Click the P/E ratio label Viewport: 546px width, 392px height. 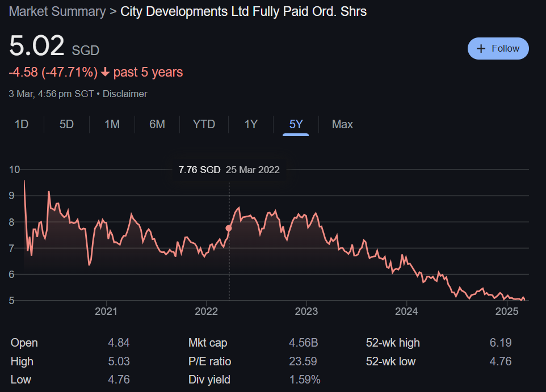click(209, 361)
